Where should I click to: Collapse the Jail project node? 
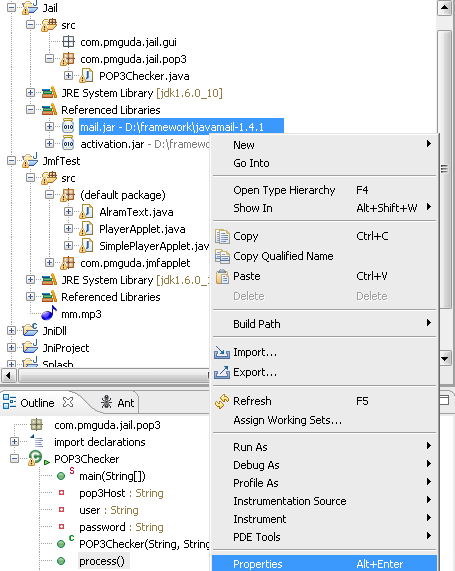pyautogui.click(x=11, y=7)
